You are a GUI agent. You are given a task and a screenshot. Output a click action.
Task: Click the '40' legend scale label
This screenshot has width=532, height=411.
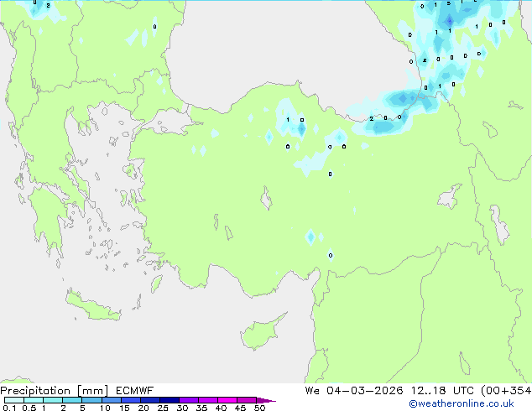click(221, 408)
